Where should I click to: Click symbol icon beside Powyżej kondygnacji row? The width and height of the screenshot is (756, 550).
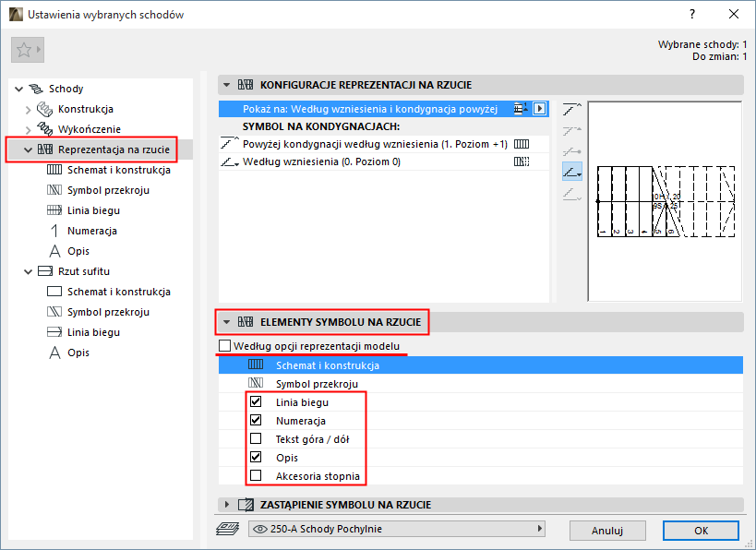[522, 144]
